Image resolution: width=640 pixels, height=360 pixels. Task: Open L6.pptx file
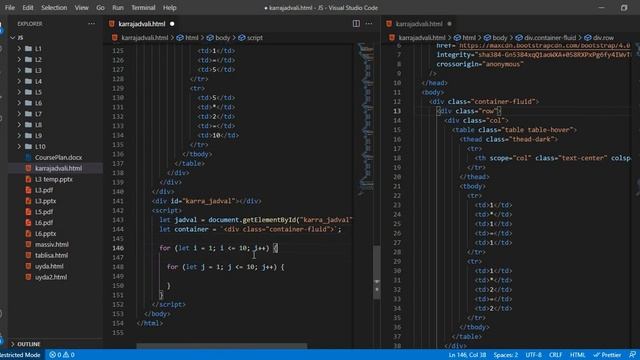coord(45,233)
